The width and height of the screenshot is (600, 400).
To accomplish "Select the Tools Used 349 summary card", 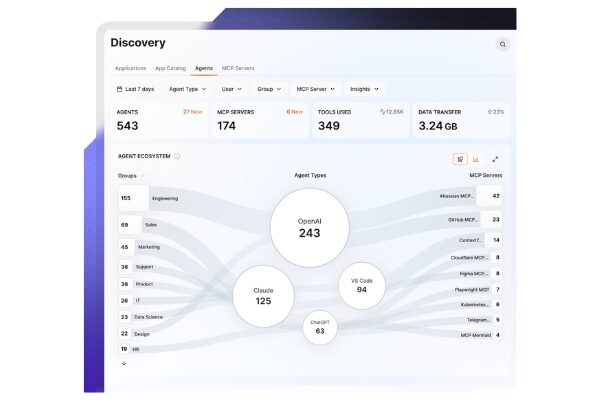I will coord(360,120).
